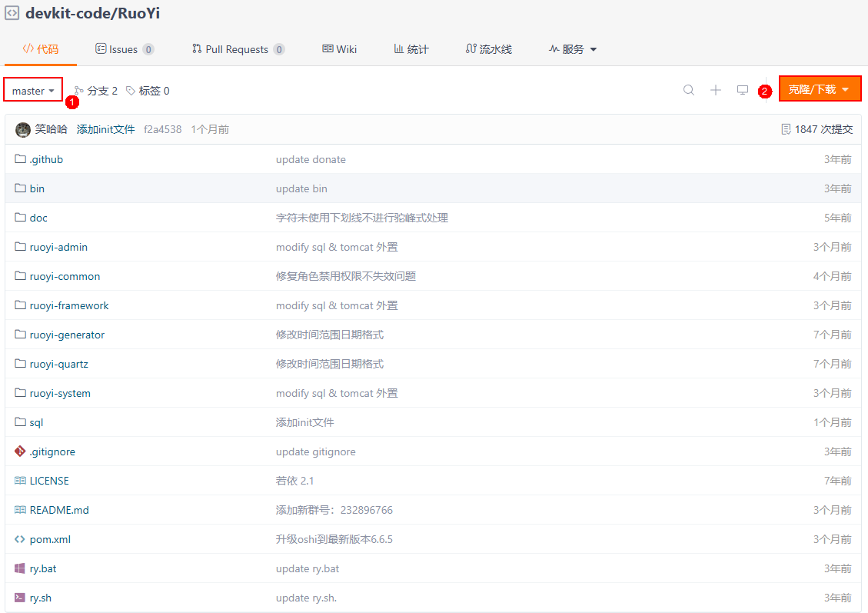Click the tag icon beside 标签 0
The image size is (868, 613).
pyautogui.click(x=131, y=91)
